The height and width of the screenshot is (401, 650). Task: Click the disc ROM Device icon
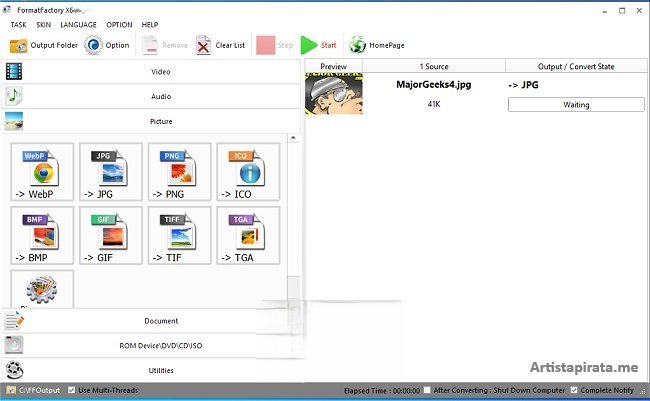pos(14,345)
